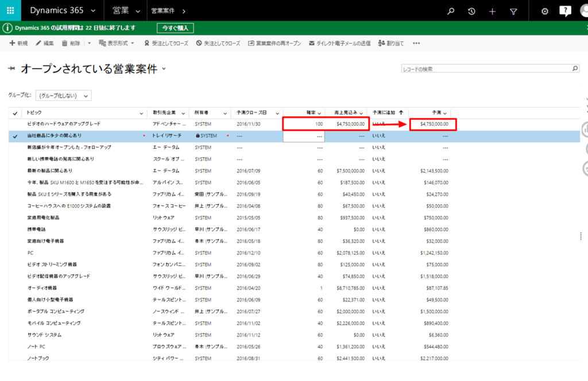Click the empty 確率 cell in selected row

[304, 137]
